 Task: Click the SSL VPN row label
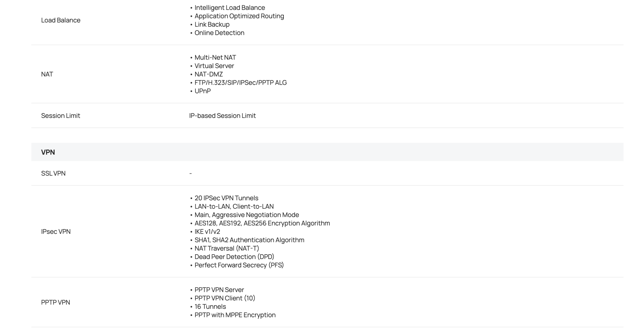[x=53, y=173]
